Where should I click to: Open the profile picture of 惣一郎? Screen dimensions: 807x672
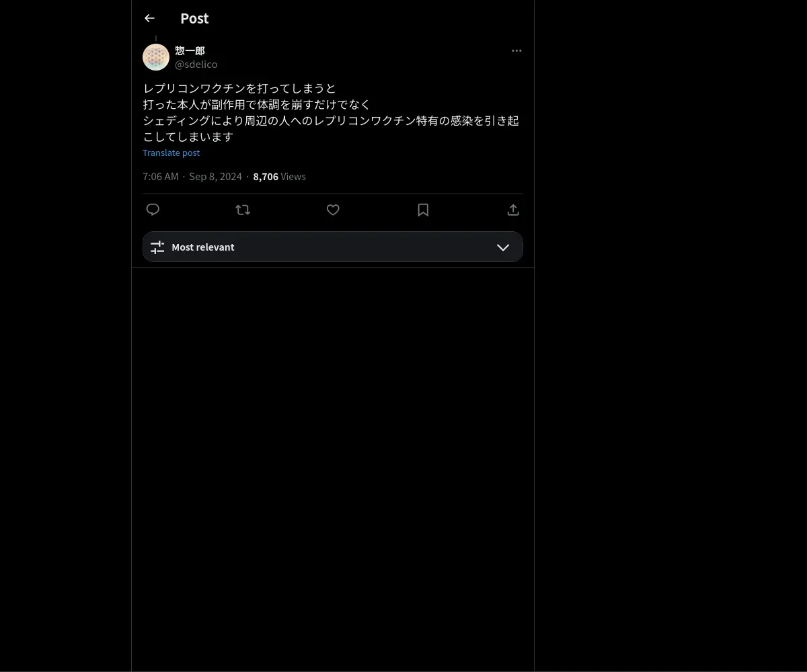coord(156,57)
